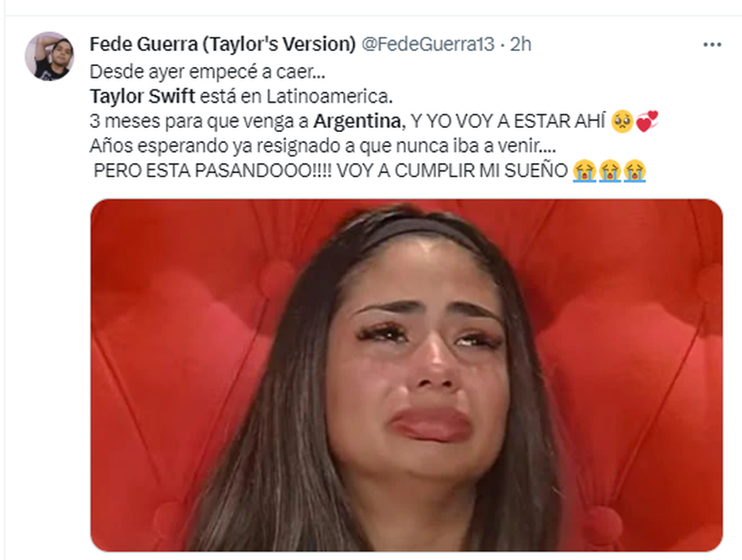Screen dimensions: 742x560
Task: Click the bold Argentina keyword
Action: coord(357,121)
